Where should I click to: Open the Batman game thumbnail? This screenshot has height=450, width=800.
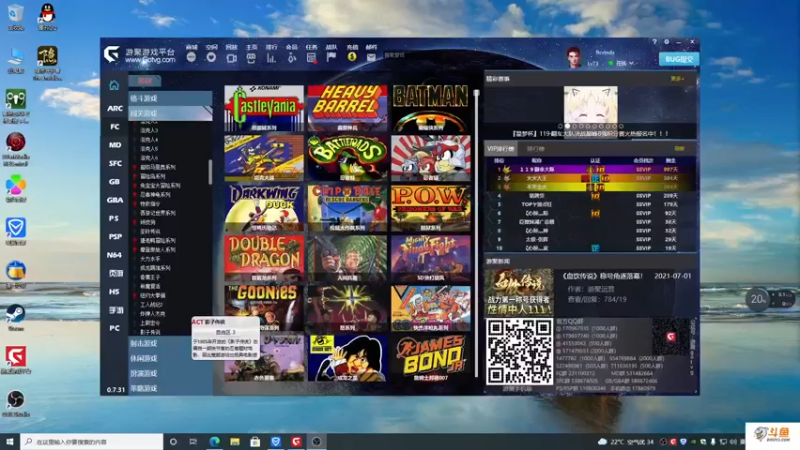(431, 108)
